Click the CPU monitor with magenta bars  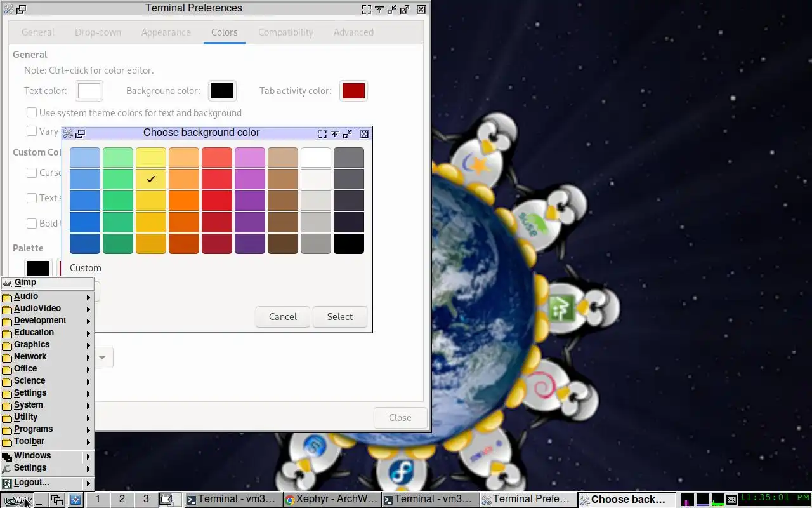[687, 500]
